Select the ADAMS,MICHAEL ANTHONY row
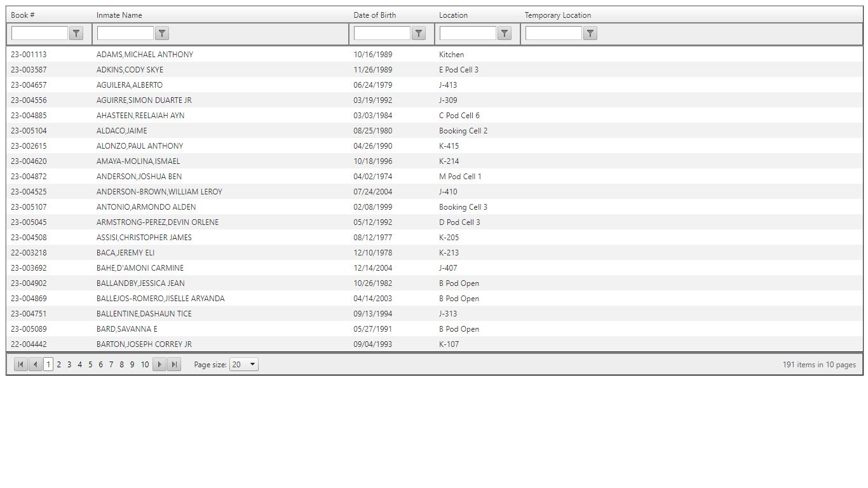 pyautogui.click(x=435, y=55)
